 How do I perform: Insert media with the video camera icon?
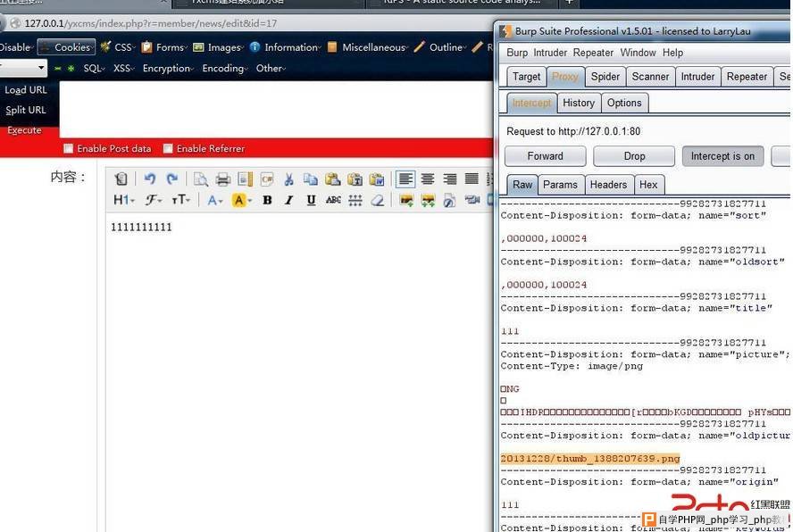pos(472,200)
